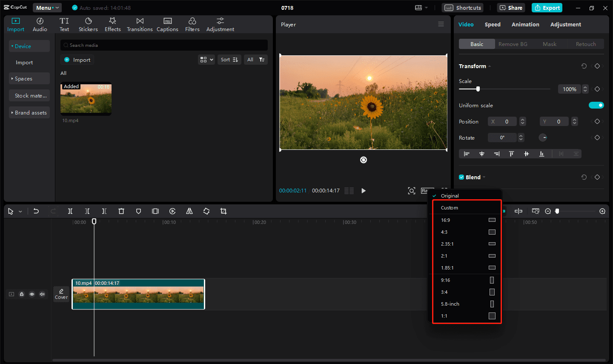Lock the video track

click(22, 294)
